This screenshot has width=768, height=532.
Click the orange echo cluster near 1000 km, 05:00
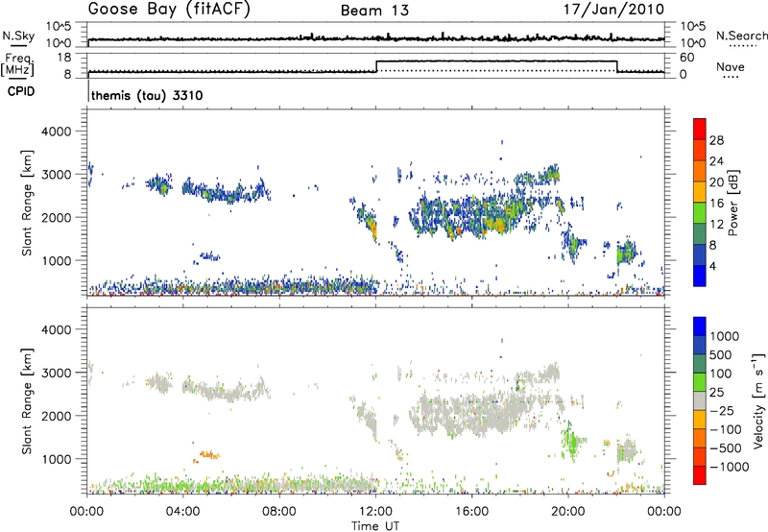point(207,455)
